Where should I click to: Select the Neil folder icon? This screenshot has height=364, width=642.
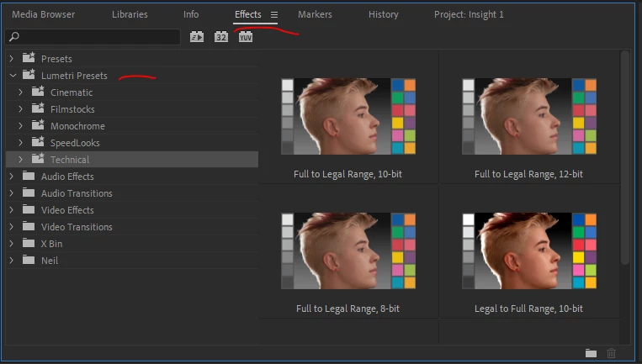coord(29,260)
